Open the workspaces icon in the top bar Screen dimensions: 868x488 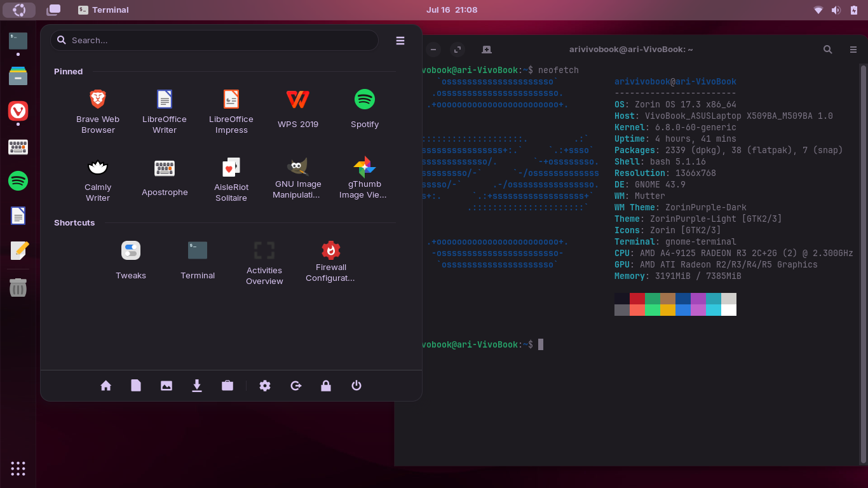click(54, 10)
